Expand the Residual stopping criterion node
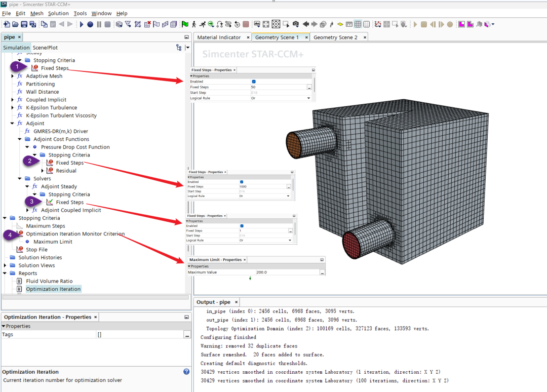Viewport: 547px width, 392px height. 43,171
